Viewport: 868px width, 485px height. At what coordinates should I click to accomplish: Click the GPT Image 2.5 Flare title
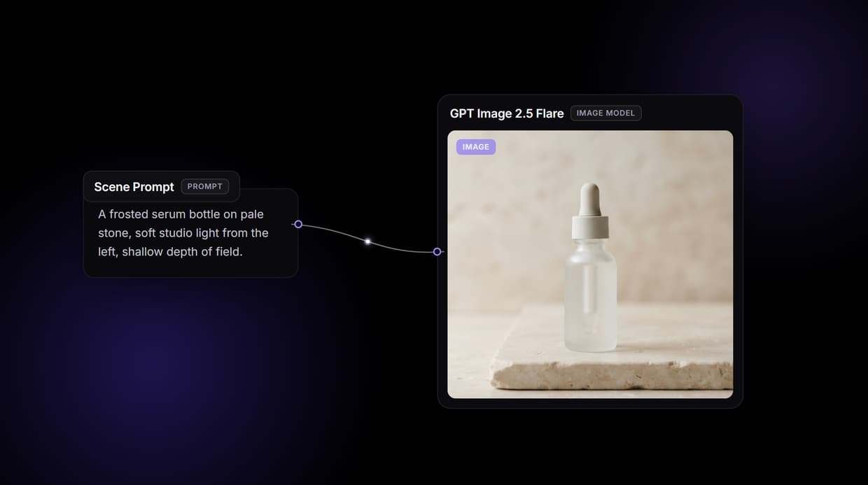507,113
